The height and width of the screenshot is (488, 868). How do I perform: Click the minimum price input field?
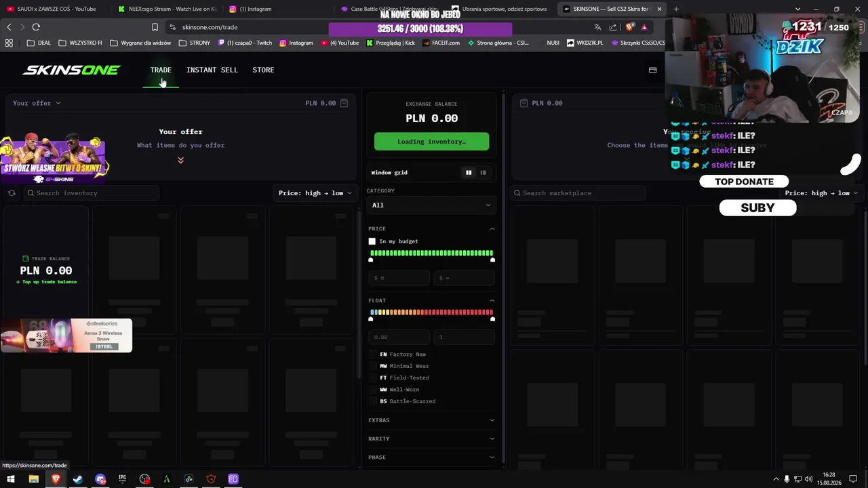(399, 278)
